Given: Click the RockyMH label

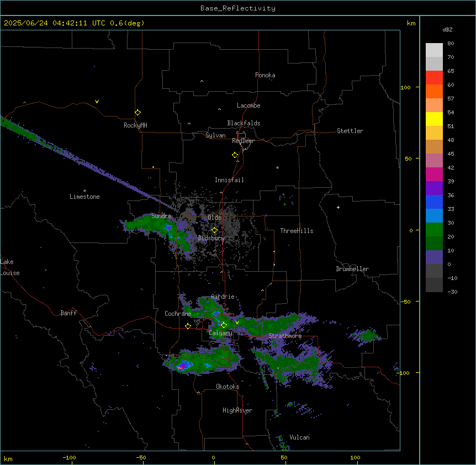Looking at the screenshot, I should 135,125.
